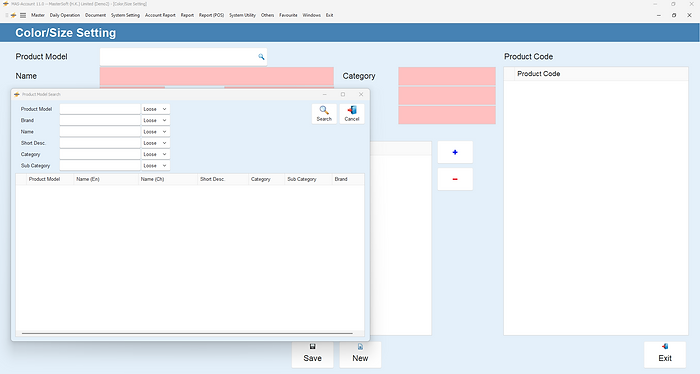Open the Master menu
Screen dimensions: 700x374
(38, 15)
